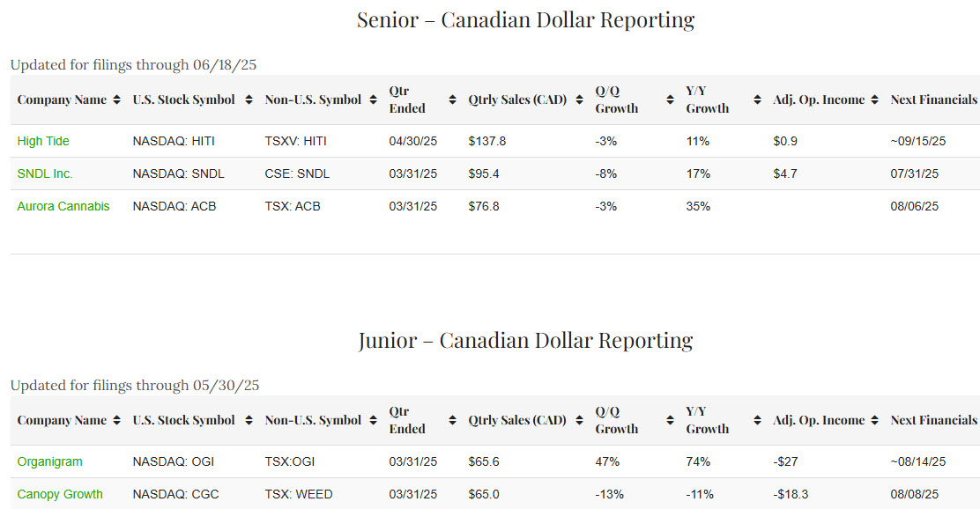Sort Junior table by Company Name arrows
Screen dimensions: 980x509
[x=116, y=420]
